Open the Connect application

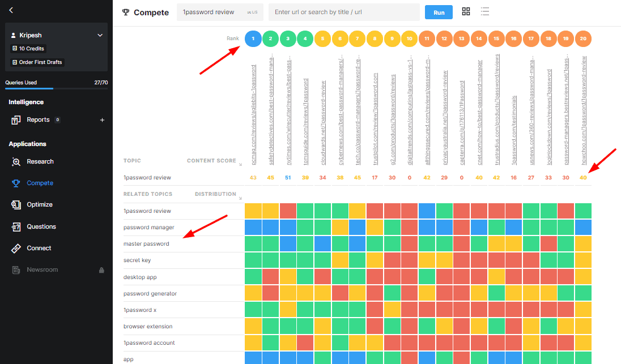click(x=39, y=248)
